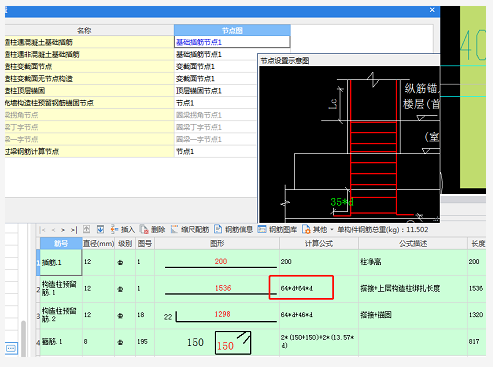Select 构造柱预留筋.1 name cell
Screen dimensions: 493x367
pos(61,289)
